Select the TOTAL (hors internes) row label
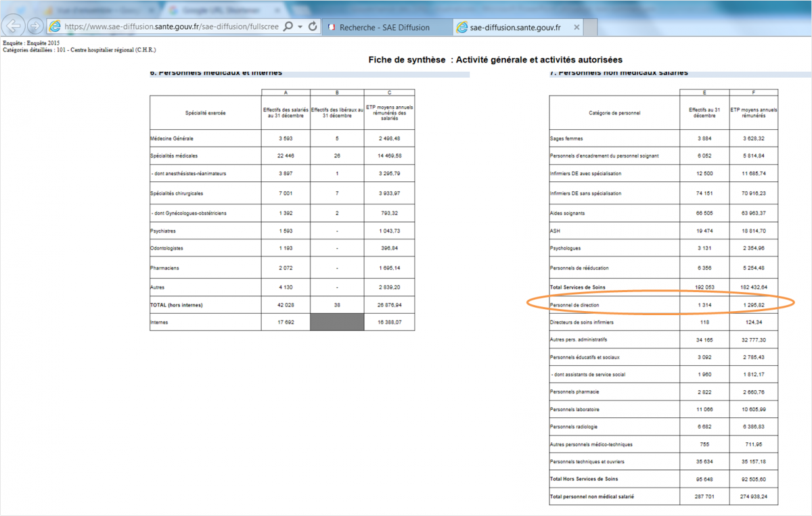 176,305
